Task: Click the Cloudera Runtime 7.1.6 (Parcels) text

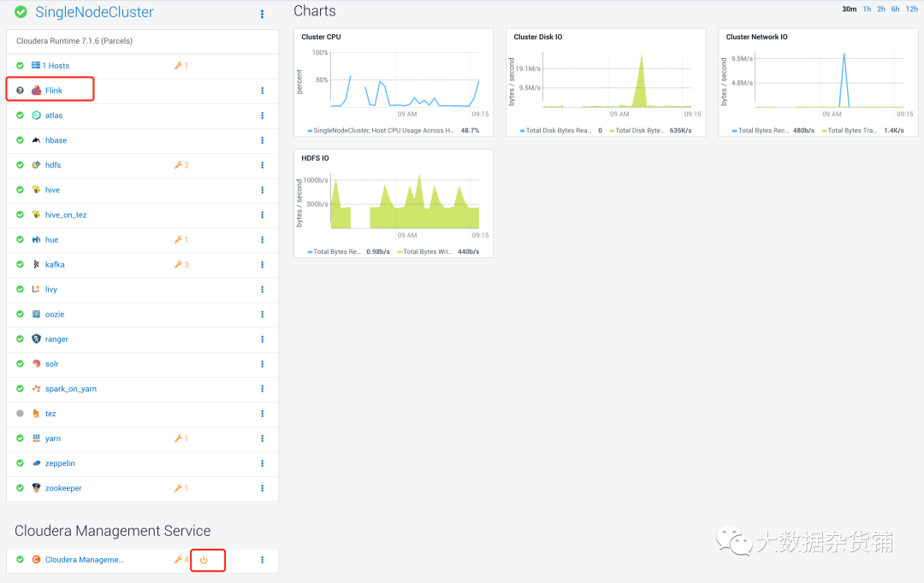Action: (74, 41)
